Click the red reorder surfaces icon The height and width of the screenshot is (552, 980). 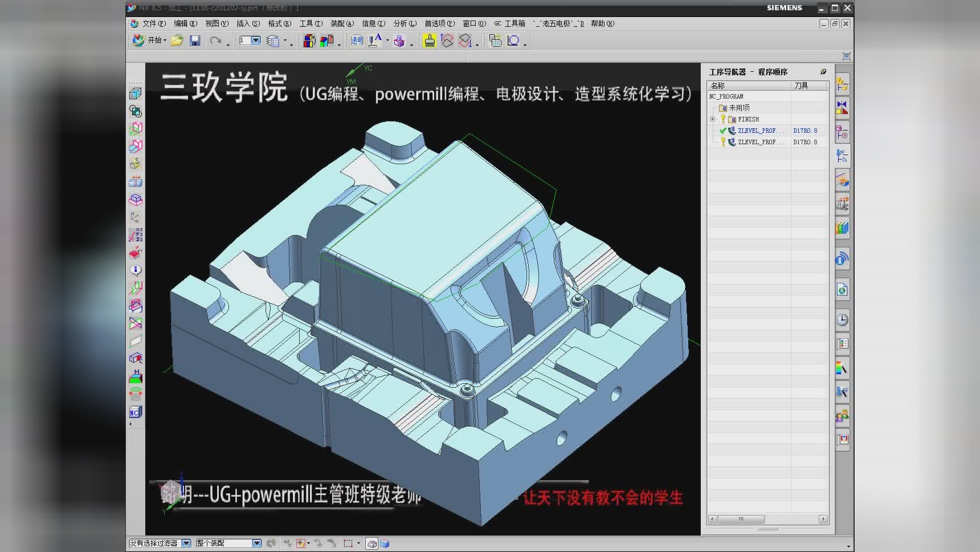click(447, 40)
